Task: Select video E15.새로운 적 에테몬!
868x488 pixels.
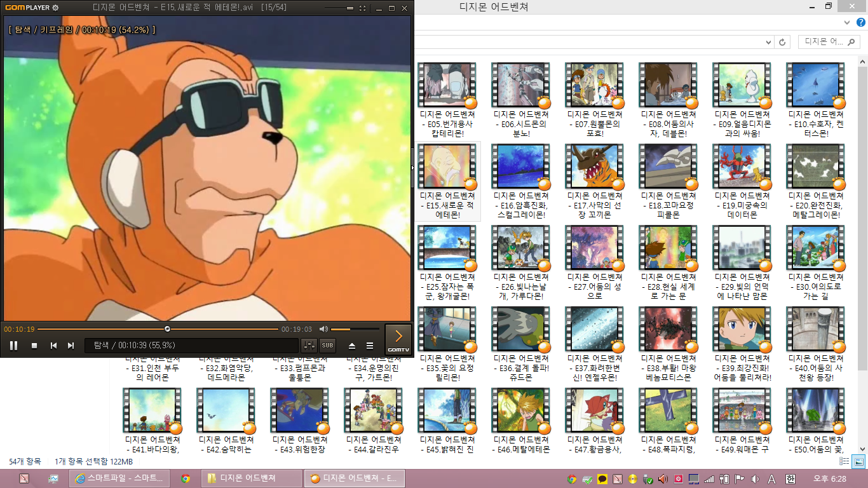Action: coord(447,182)
